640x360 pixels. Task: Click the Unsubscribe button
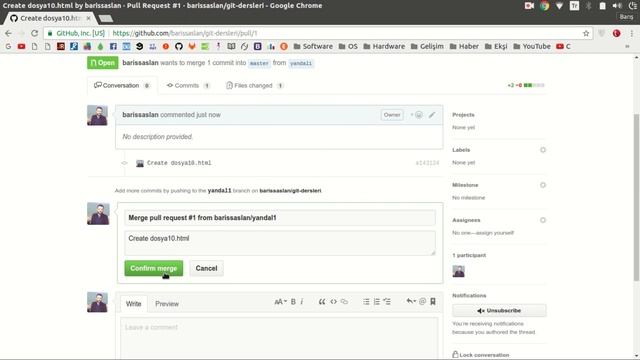[499, 311]
